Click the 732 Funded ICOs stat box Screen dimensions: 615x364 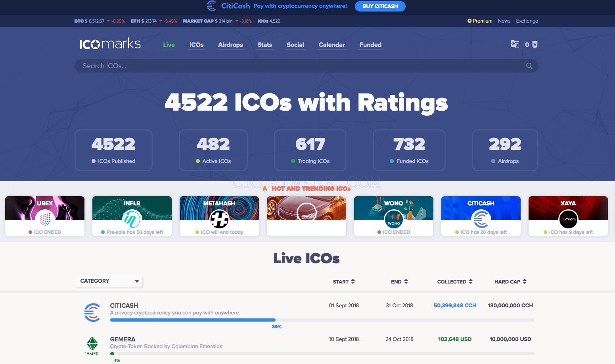409,150
